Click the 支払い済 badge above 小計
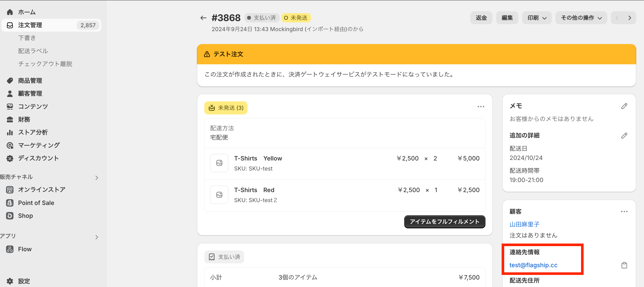644x287 pixels. [x=224, y=257]
